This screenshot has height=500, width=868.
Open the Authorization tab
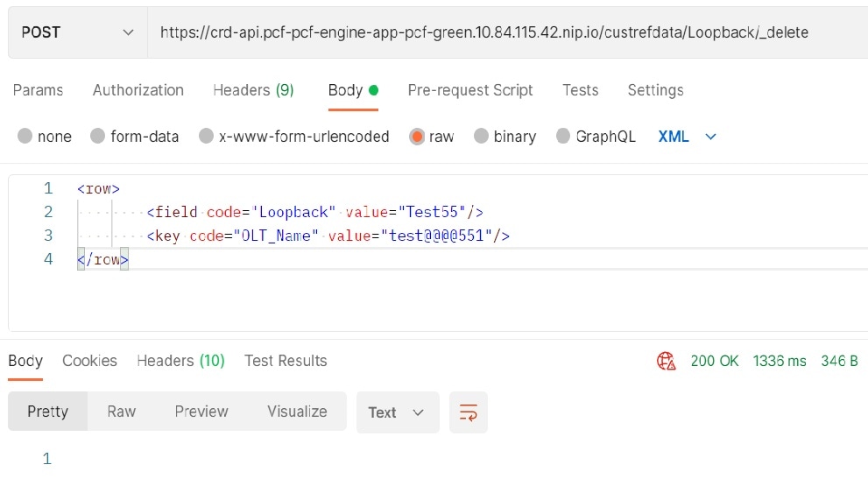(138, 90)
